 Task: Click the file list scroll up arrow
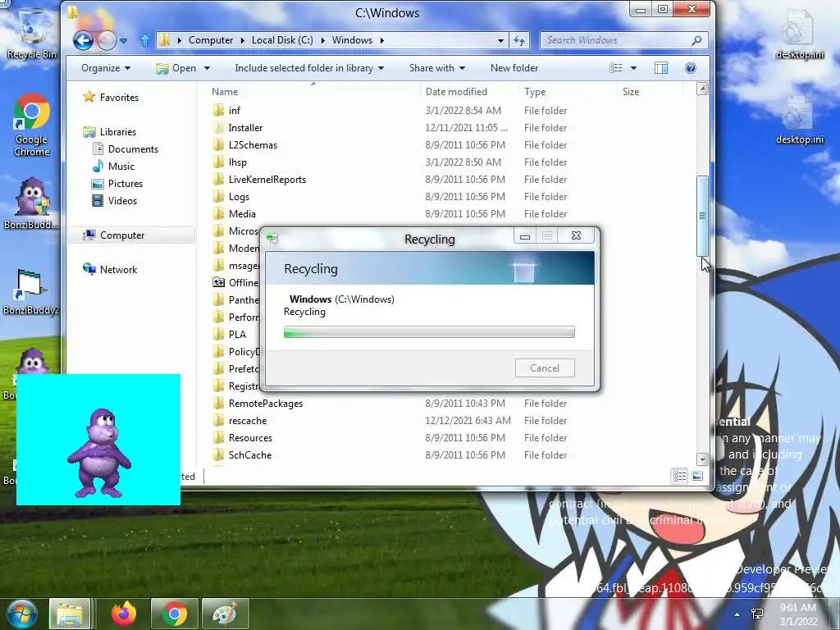click(702, 89)
